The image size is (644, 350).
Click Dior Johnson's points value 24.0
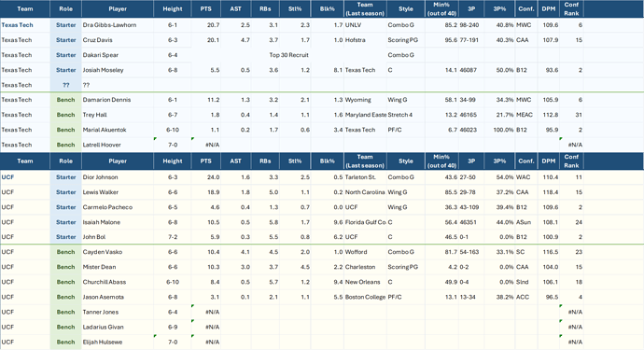pos(205,177)
